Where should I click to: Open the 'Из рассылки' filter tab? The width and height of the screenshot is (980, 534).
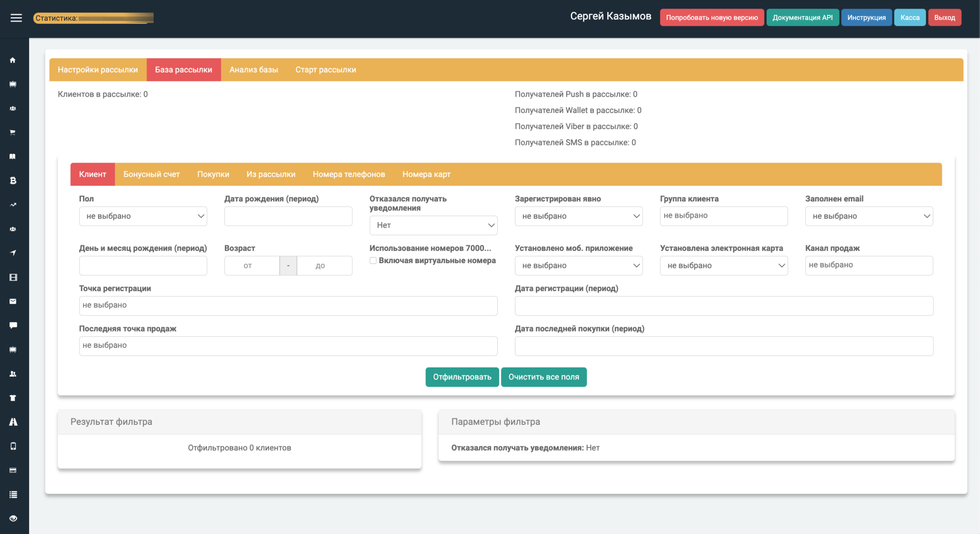[x=271, y=174]
